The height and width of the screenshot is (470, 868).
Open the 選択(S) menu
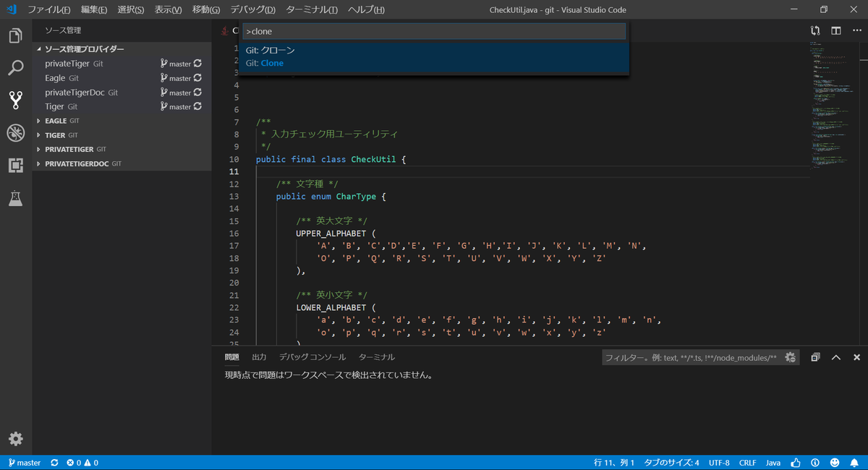[131, 10]
